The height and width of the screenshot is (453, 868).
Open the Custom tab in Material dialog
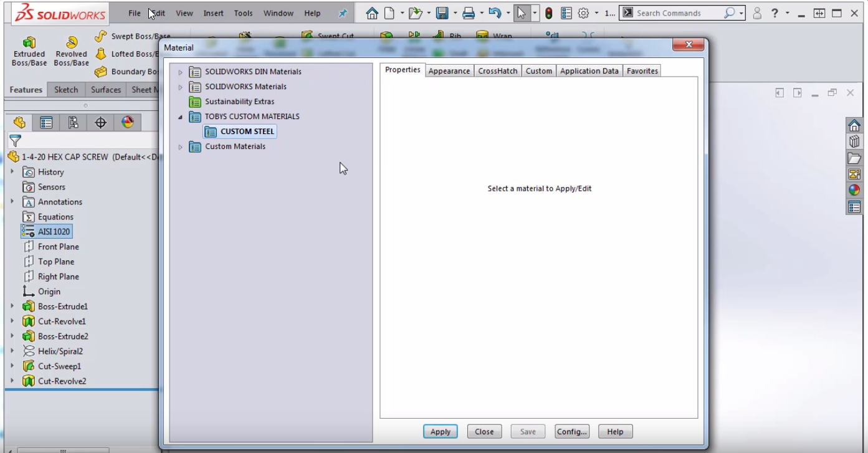tap(539, 71)
